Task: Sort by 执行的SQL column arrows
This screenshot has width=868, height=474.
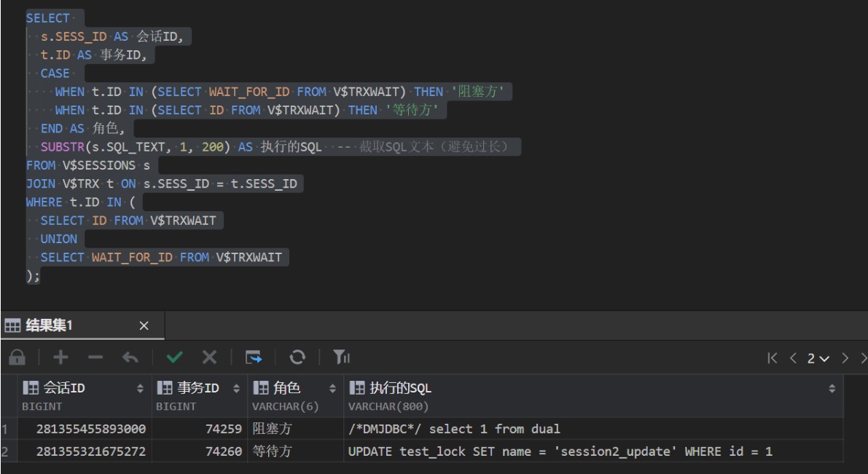Action: (832, 389)
